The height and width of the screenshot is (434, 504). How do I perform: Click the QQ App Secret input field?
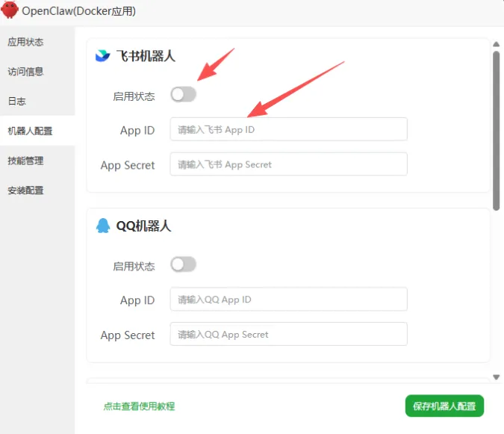point(288,334)
